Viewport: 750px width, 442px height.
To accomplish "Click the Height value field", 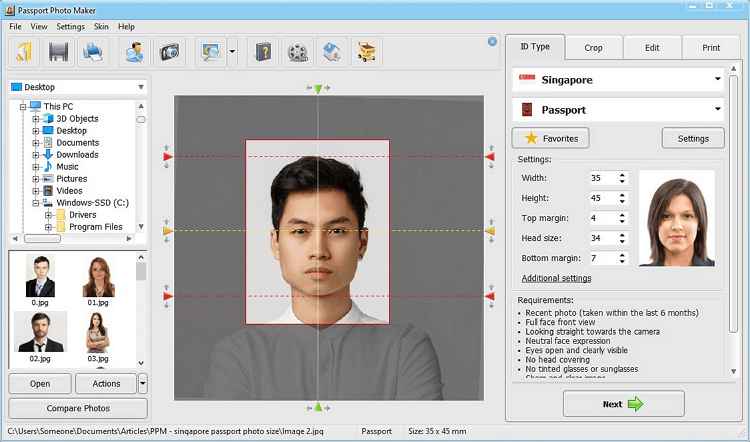I will point(604,198).
